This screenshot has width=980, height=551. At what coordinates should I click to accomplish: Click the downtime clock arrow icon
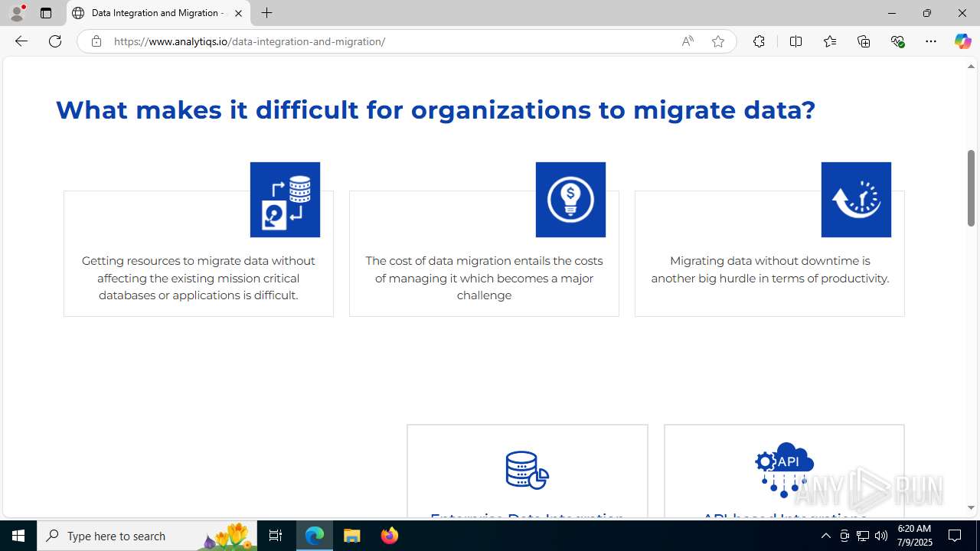coord(856,200)
